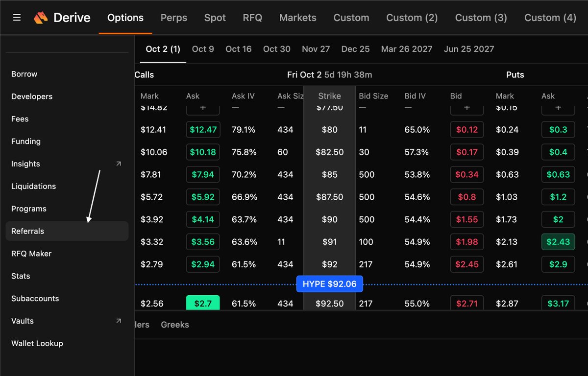
Task: Open Liquidations in the sidebar
Action: [x=67, y=187]
